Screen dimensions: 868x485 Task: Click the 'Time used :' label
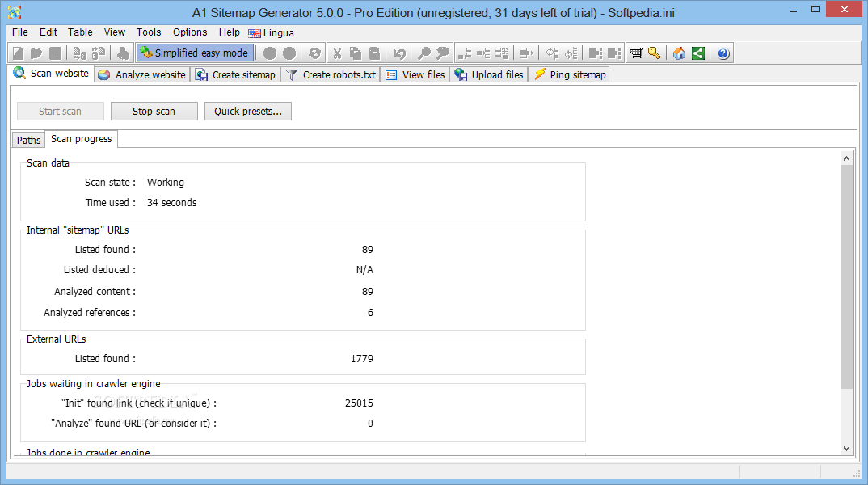[x=111, y=203]
